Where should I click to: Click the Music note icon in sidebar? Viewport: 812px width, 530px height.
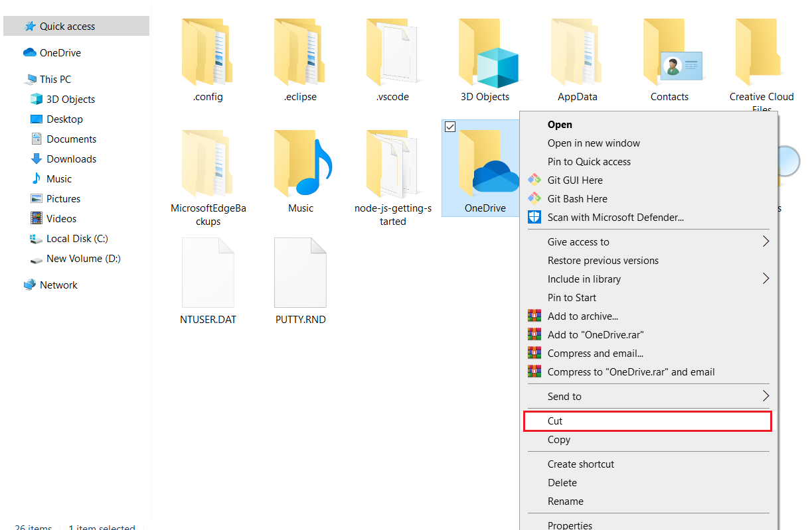[x=37, y=178]
